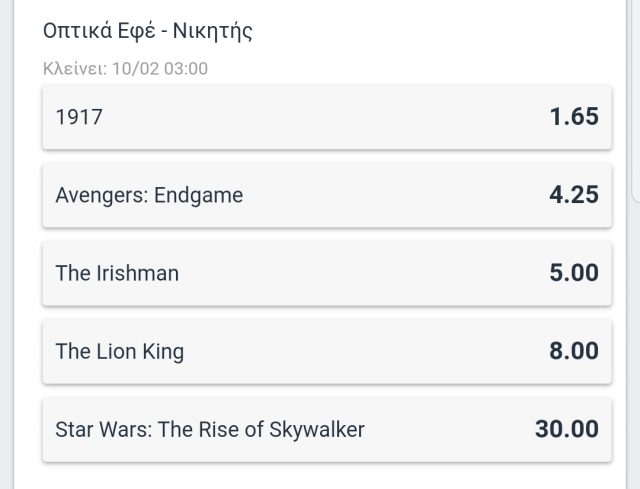640x489 pixels.
Task: Choose The Lion King bet
Action: pos(327,351)
